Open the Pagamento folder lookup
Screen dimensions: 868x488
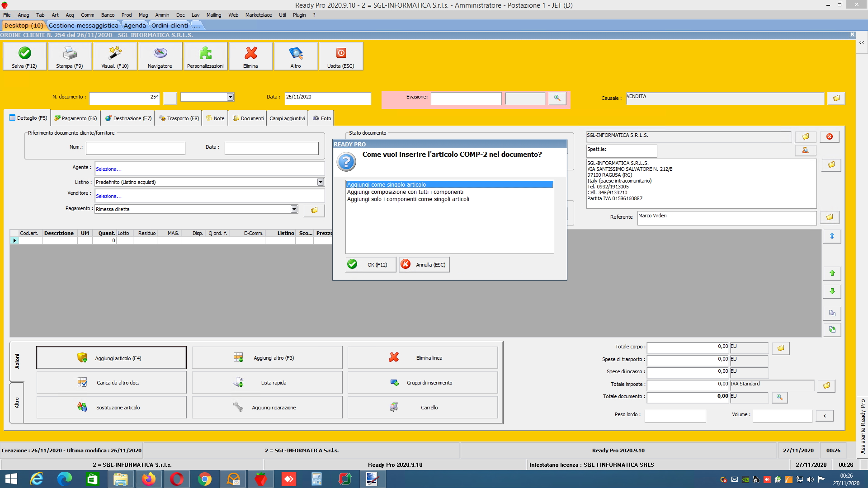tap(314, 210)
